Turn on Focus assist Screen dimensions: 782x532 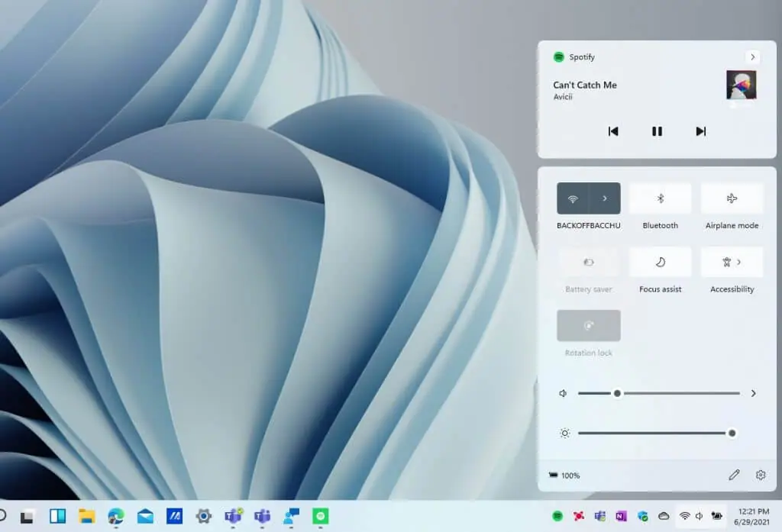pos(660,262)
